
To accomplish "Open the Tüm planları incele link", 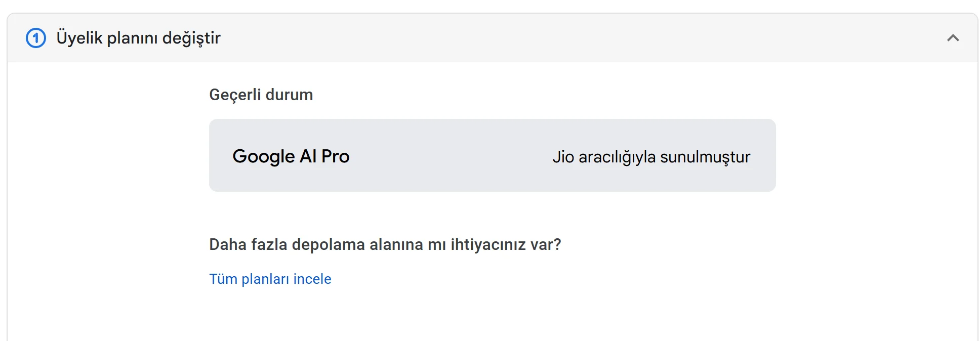I will 270,279.
